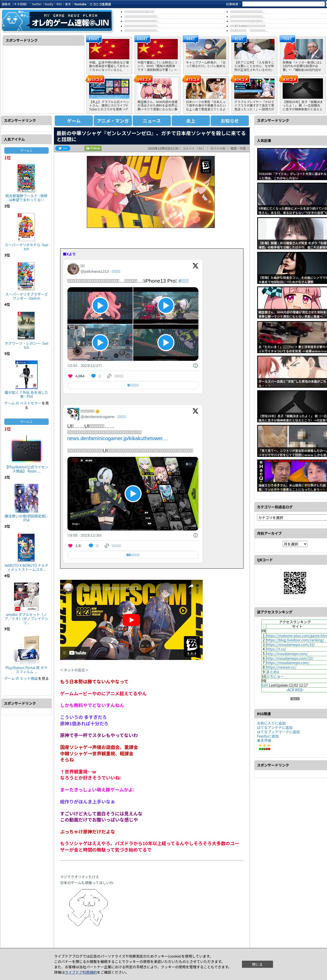Open https://newser.cc/ ranking link
The height and width of the screenshot is (980, 327).
tap(281, 667)
